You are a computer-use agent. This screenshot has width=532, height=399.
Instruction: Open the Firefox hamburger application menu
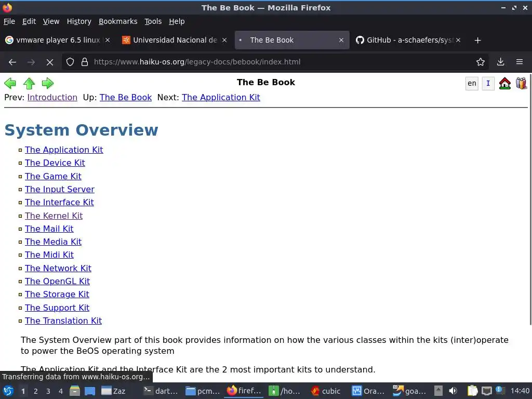[x=520, y=62]
